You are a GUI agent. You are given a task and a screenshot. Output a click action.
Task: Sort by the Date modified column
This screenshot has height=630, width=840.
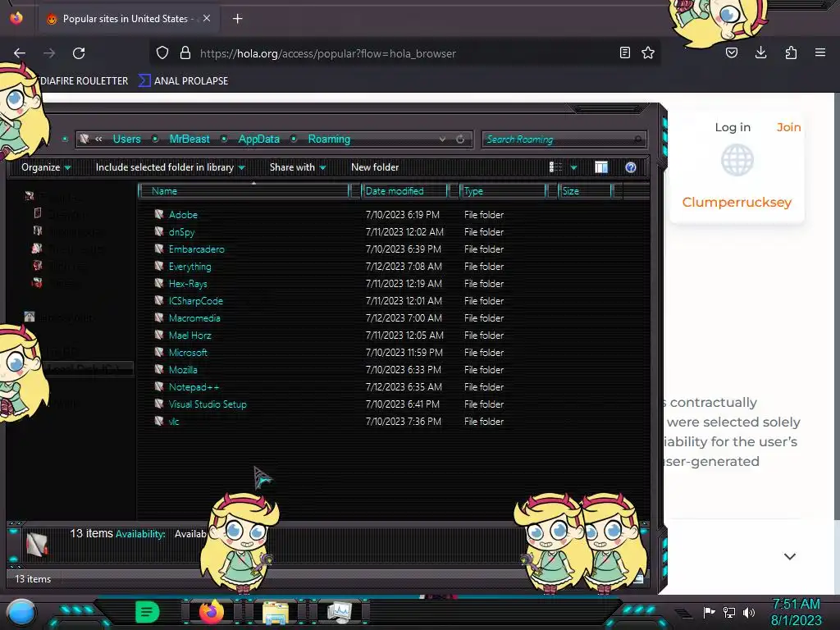(404, 191)
